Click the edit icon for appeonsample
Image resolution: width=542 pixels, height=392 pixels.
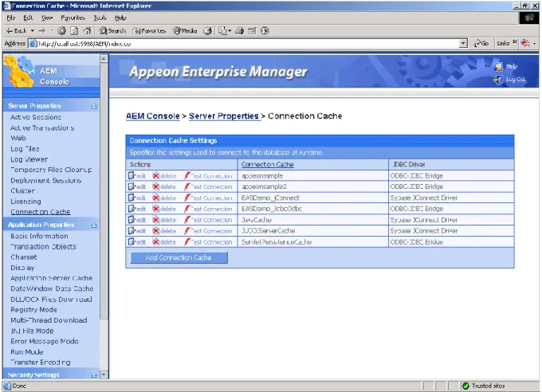[132, 175]
